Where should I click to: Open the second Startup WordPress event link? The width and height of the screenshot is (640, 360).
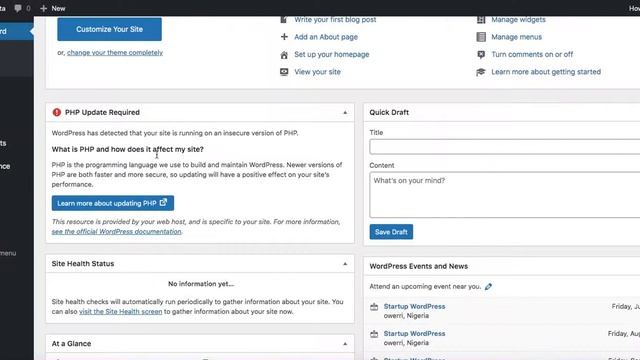[414, 333]
